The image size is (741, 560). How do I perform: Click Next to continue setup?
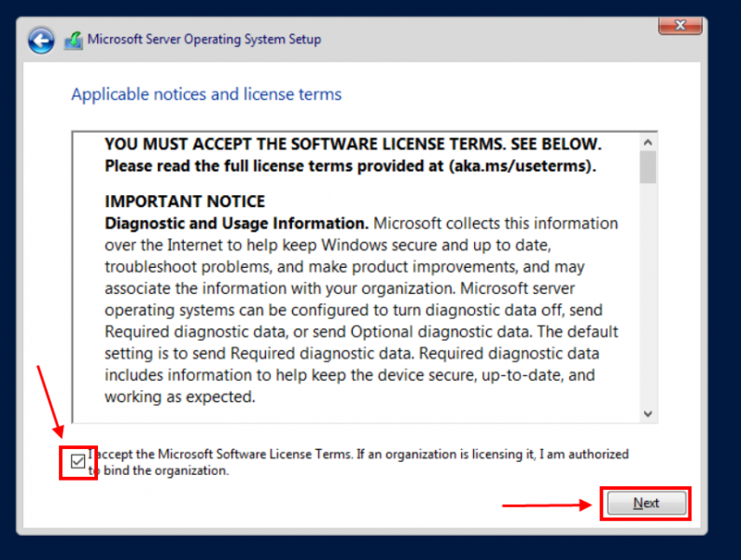(x=647, y=503)
